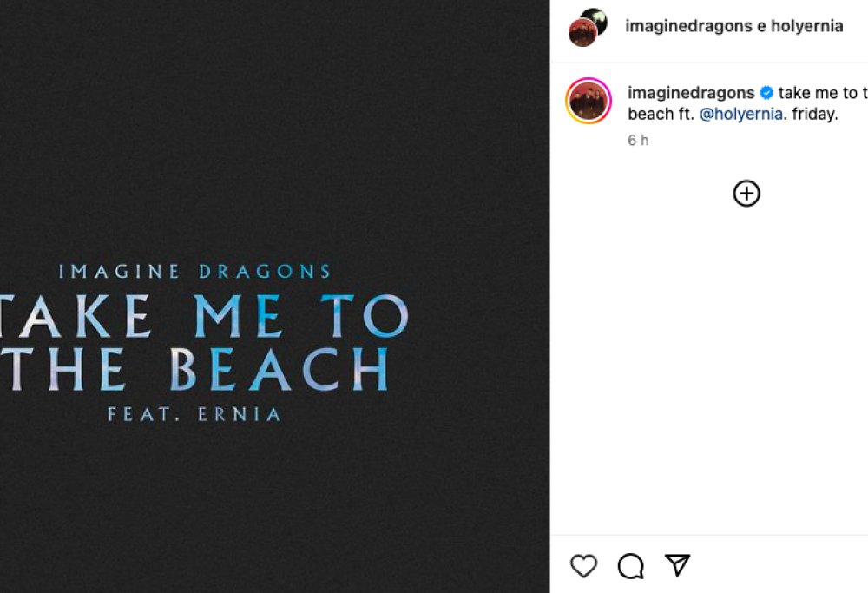Click the word friday in the caption
The width and height of the screenshot is (868, 593).
813,113
